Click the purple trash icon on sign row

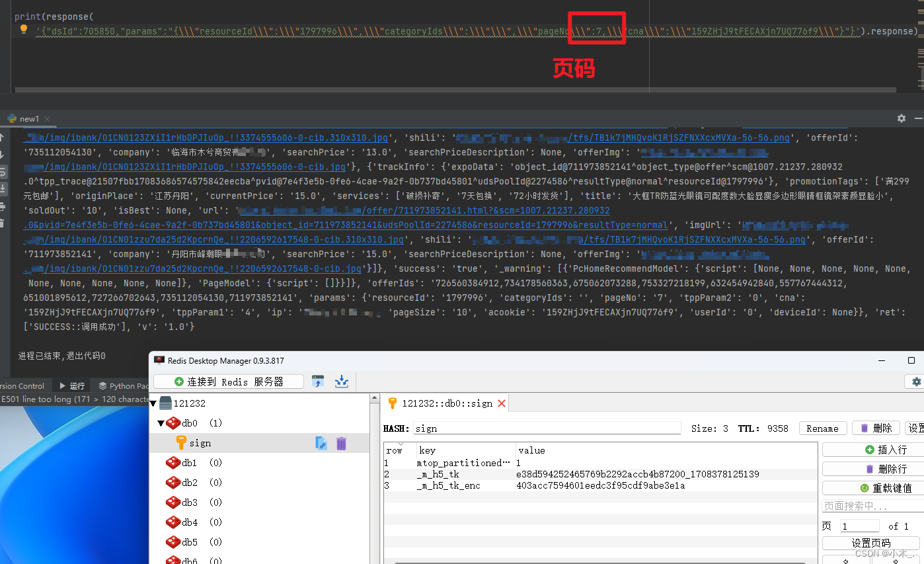coord(341,443)
